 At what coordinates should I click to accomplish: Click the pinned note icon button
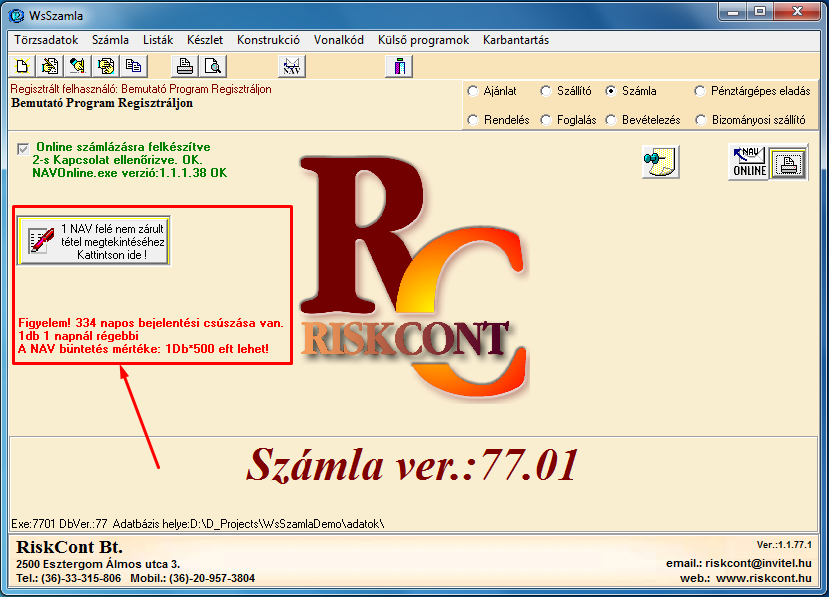point(659,162)
